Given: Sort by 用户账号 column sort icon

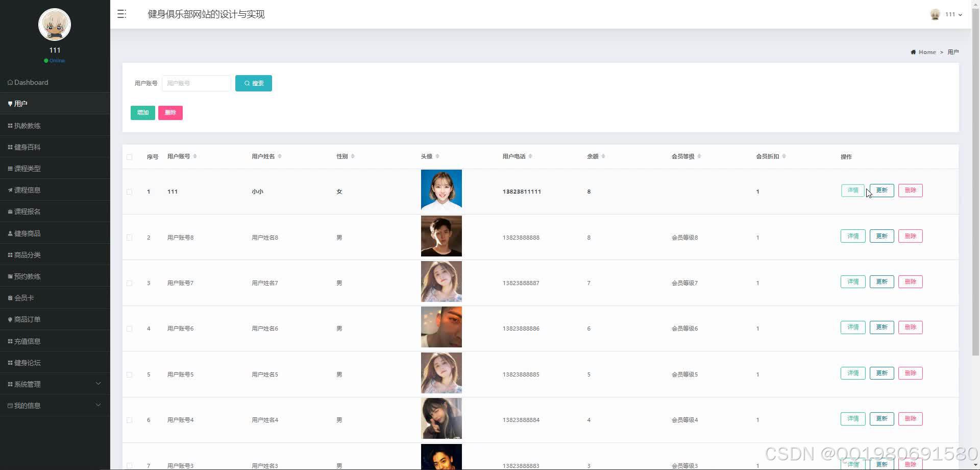Looking at the screenshot, I should (x=195, y=156).
